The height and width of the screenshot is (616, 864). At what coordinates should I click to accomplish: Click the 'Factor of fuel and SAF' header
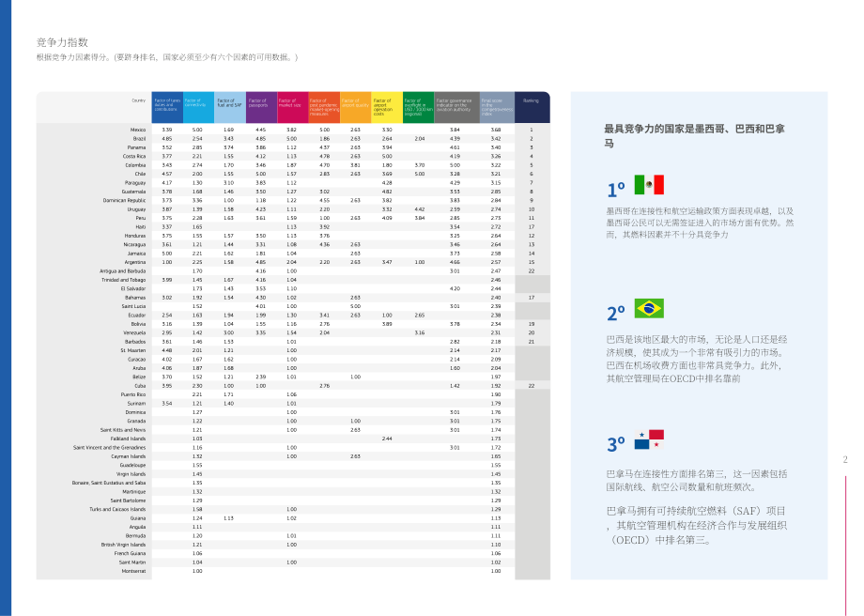coord(230,107)
